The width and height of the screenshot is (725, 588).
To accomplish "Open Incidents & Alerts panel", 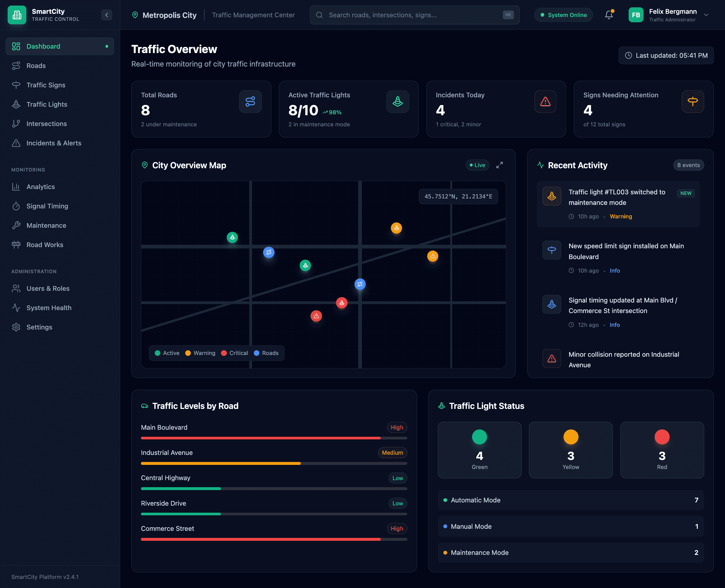I will click(x=54, y=143).
